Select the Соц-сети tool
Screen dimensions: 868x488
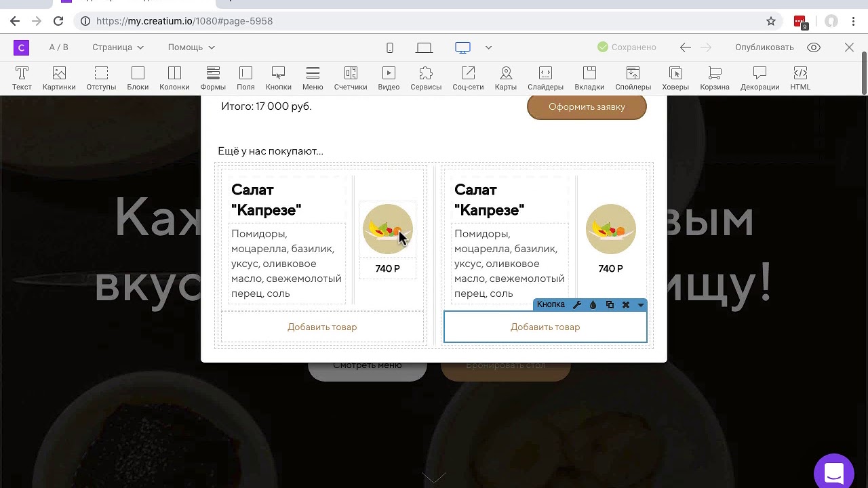coord(468,78)
